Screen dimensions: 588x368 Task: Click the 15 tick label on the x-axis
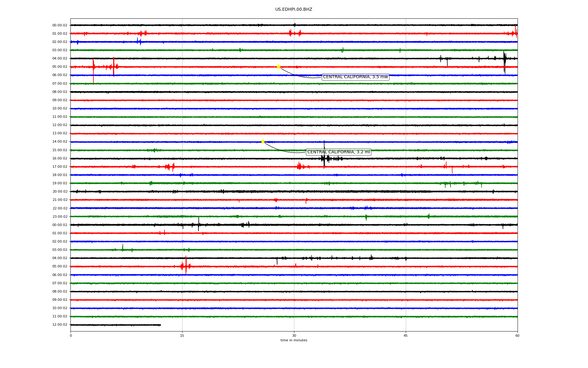pos(182,335)
